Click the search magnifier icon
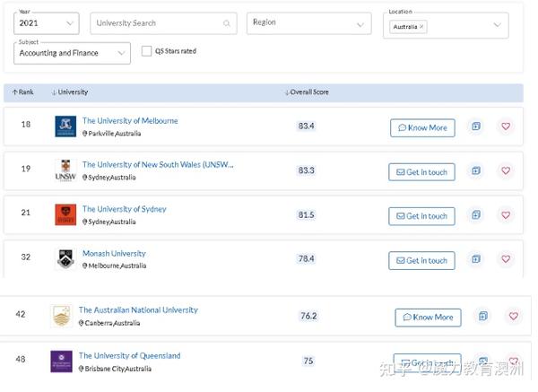Viewport: 538px width, 392px height. pos(227,23)
